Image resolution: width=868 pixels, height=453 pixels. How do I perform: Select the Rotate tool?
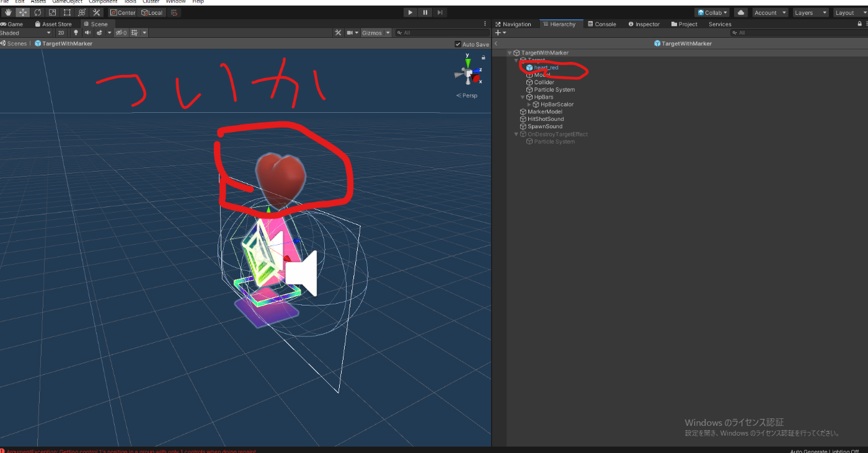point(38,12)
